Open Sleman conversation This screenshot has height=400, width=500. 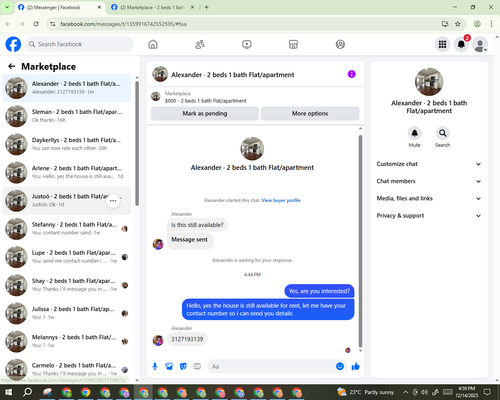point(67,116)
